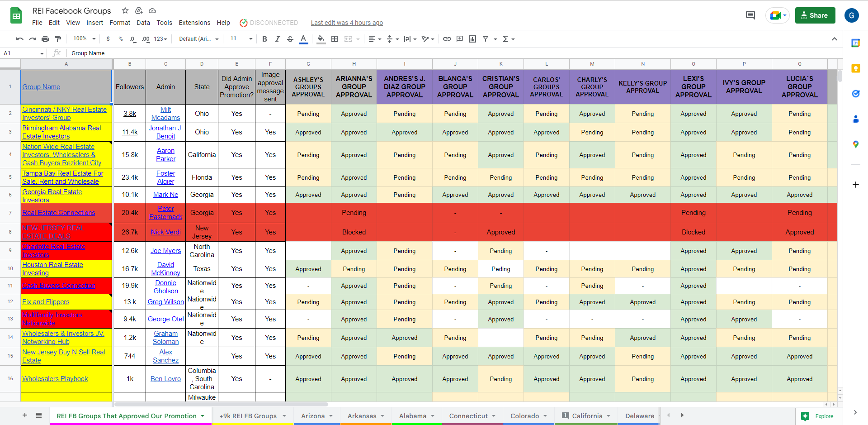Open the text rotation dropdown
This screenshot has height=425, width=868.
(x=428, y=39)
